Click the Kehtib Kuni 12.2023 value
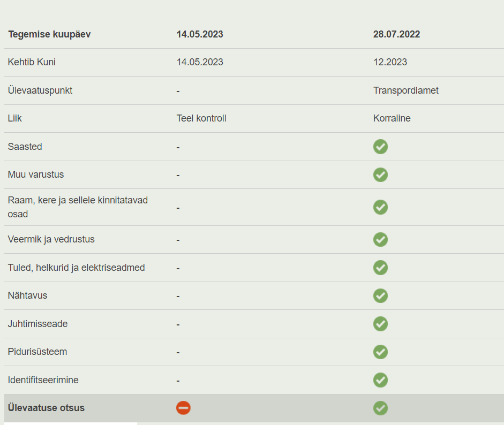 pos(390,62)
